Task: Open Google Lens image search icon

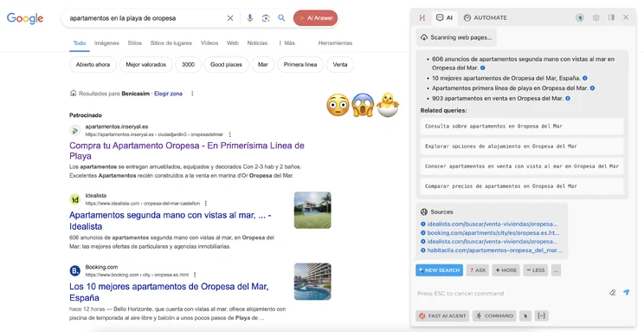Action: click(x=266, y=18)
